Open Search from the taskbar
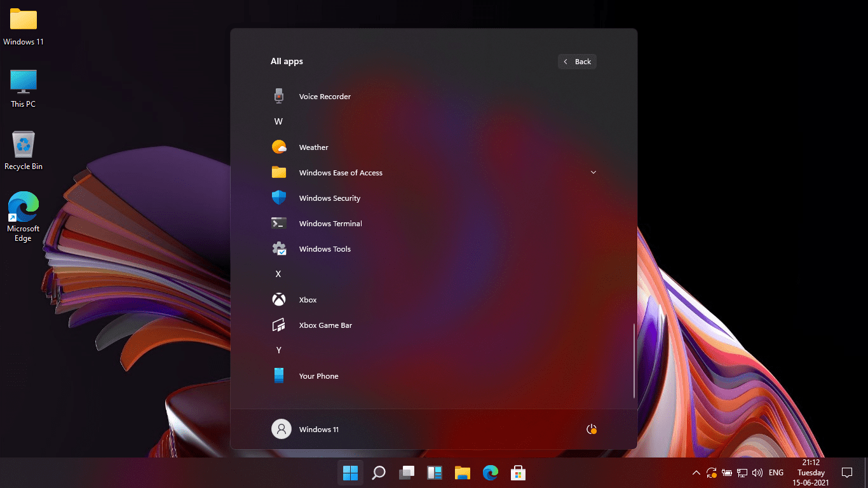Image resolution: width=868 pixels, height=488 pixels. tap(378, 472)
